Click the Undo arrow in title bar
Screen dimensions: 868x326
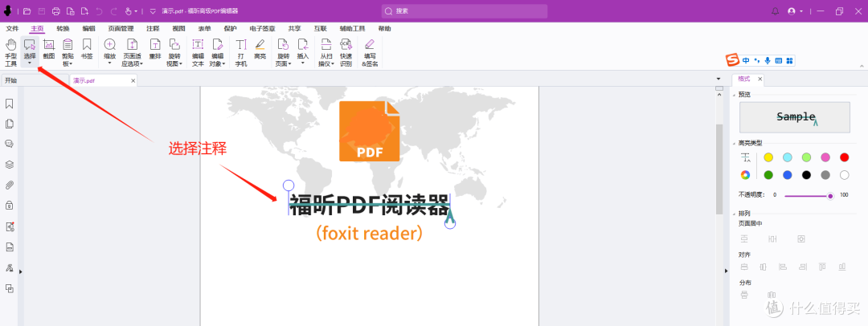(x=99, y=11)
